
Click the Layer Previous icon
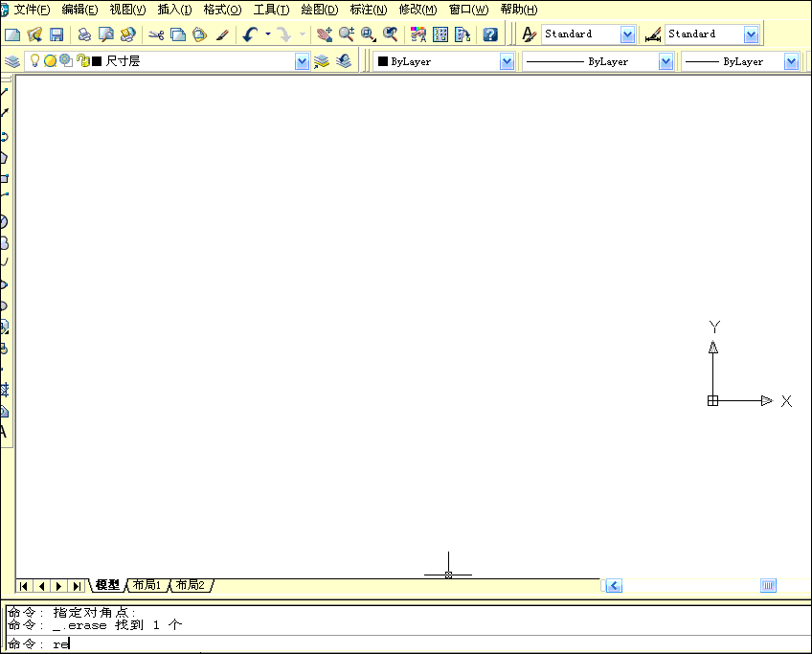tap(344, 61)
